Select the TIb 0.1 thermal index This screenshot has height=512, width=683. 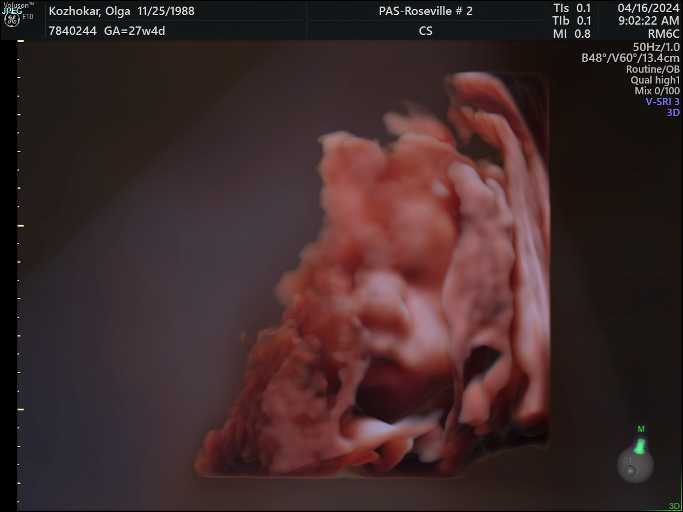(572, 21)
